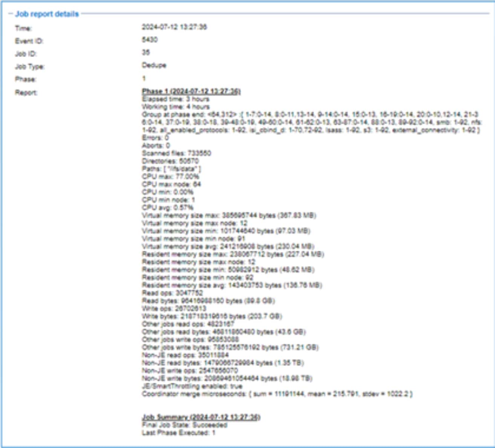Click the "Other jobs write bytes" line

tap(230, 347)
